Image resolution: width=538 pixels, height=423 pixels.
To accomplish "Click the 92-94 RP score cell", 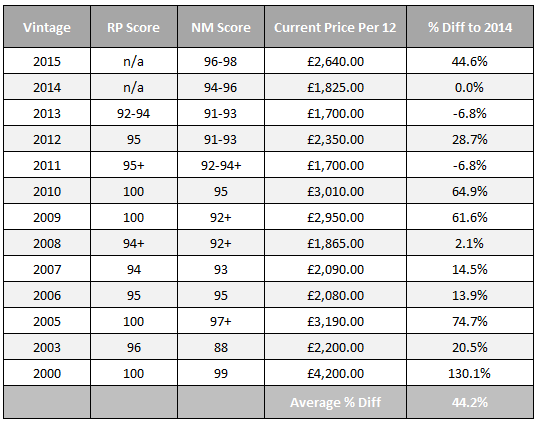I will pos(134,113).
